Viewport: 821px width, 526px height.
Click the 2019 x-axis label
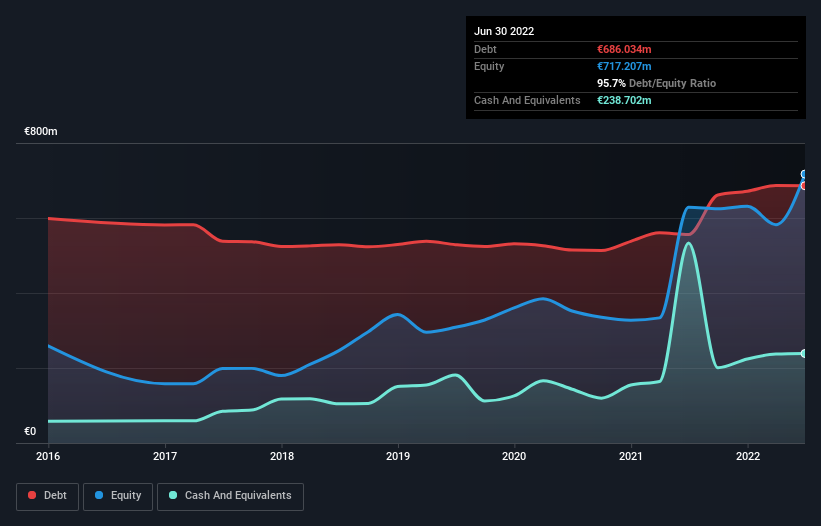click(x=398, y=456)
